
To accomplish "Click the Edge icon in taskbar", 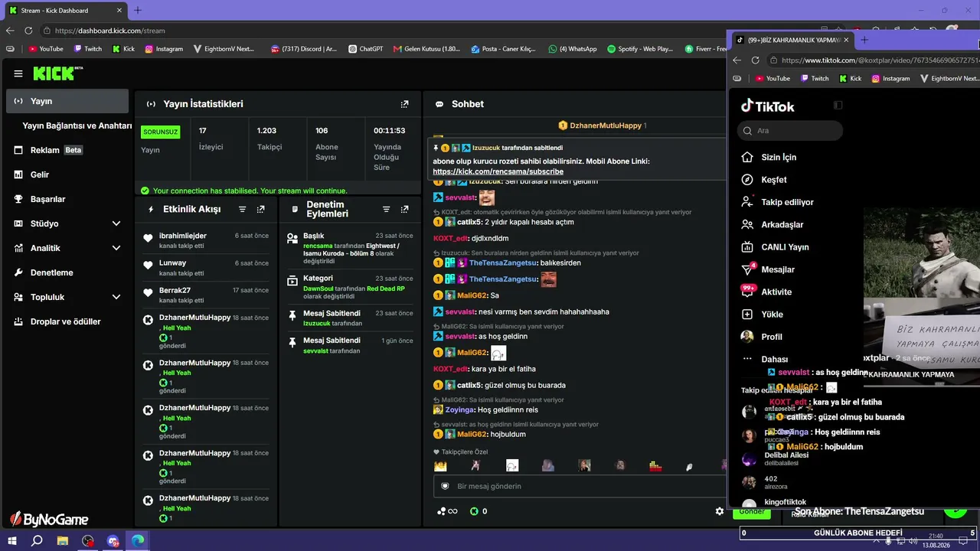I will [x=138, y=540].
